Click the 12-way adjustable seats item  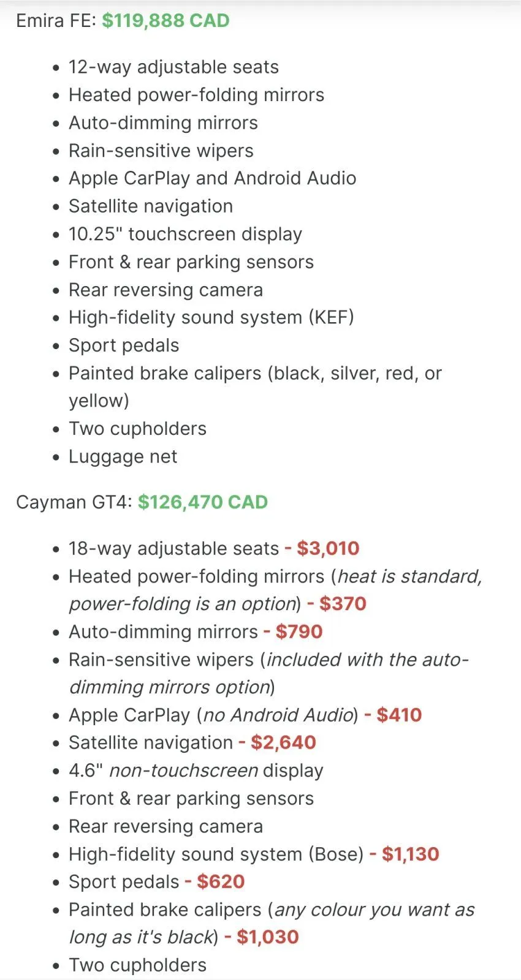click(x=173, y=67)
